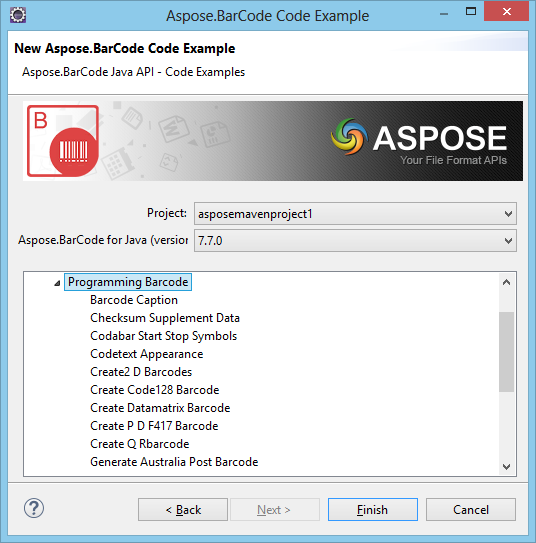Collapse the Programming Barcode tree node
Screen dimensions: 536x543
pos(57,283)
